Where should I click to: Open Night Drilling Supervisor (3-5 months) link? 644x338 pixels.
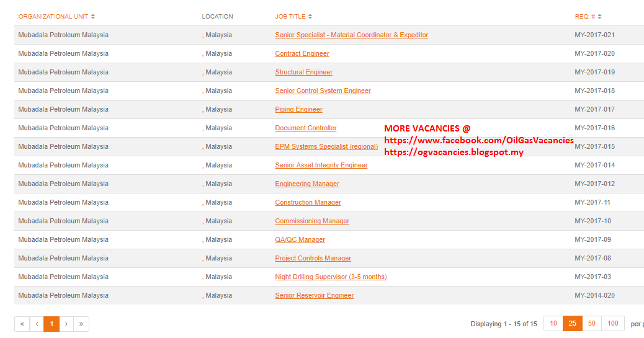coord(331,277)
